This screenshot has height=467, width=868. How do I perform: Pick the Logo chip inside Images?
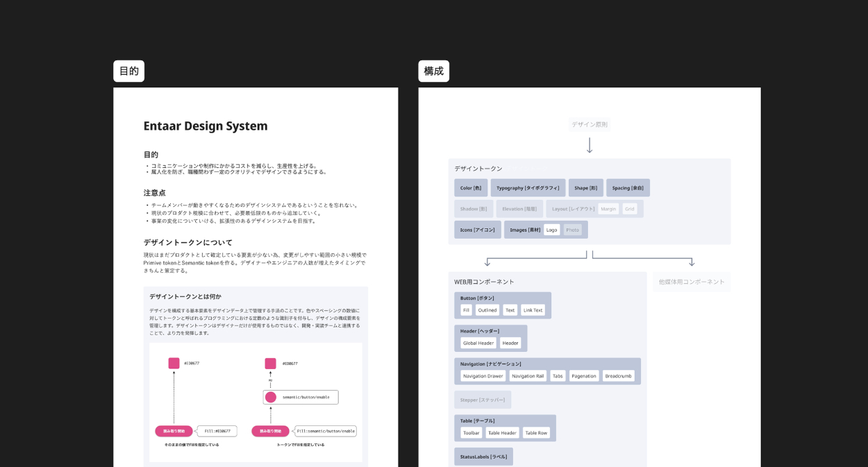click(551, 230)
